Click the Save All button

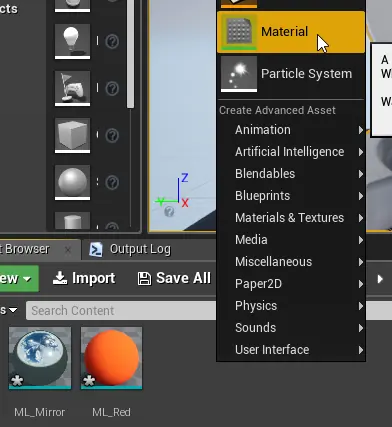pos(174,278)
